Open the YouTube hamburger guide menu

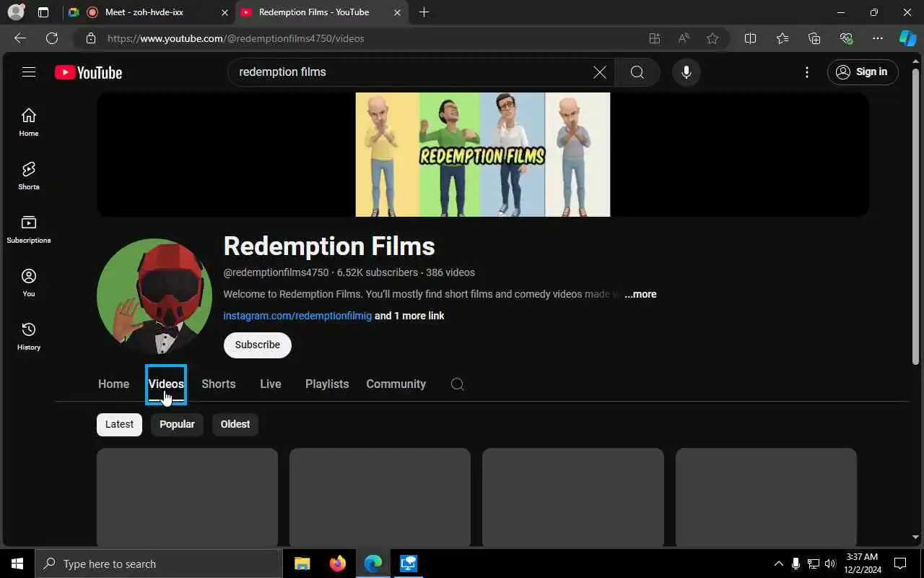point(29,72)
